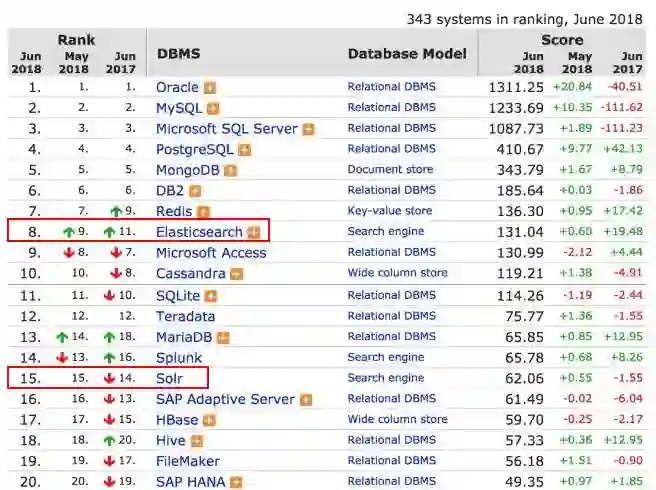
Task: Open the Microsoft Access link
Action: (x=211, y=253)
